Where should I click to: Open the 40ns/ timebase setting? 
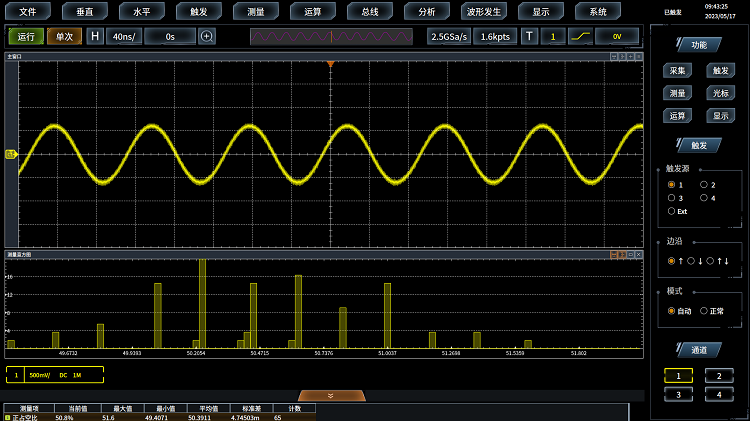pyautogui.click(x=125, y=36)
